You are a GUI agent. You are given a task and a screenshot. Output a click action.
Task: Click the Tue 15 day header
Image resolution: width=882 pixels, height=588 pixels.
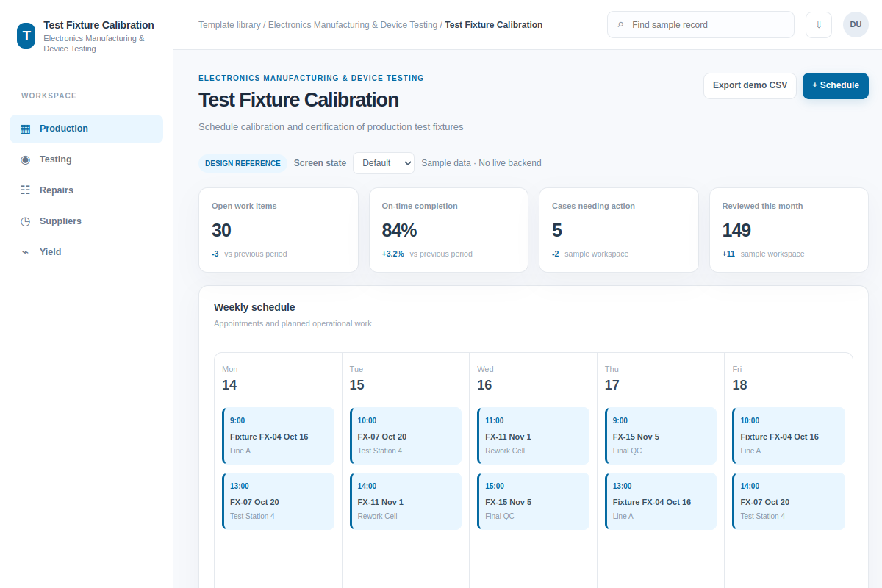point(357,379)
